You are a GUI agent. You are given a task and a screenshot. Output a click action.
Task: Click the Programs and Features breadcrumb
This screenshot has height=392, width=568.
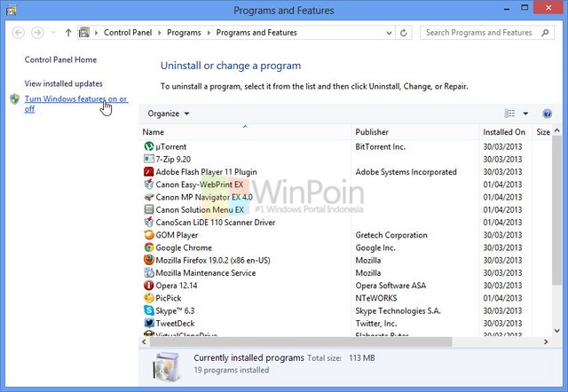pos(256,33)
